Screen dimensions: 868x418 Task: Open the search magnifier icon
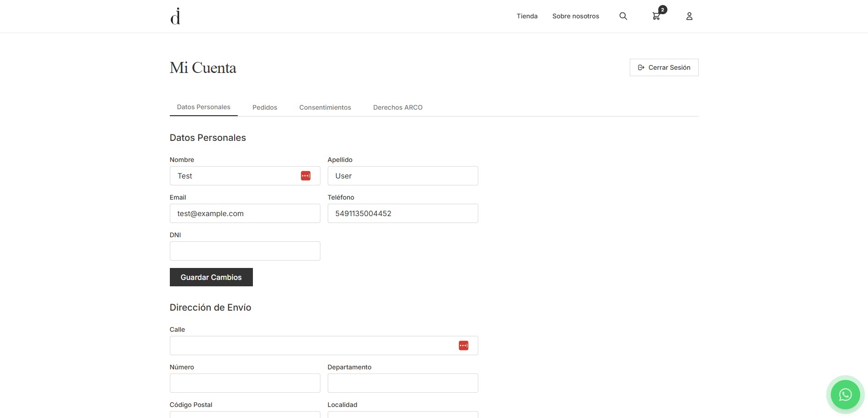[x=623, y=16]
